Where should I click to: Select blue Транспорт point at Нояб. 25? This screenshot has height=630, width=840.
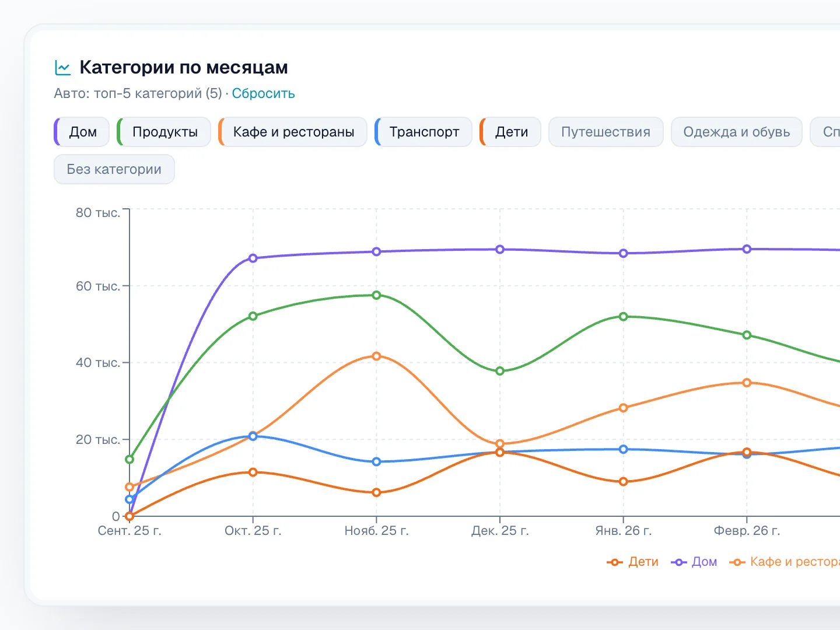point(376,461)
